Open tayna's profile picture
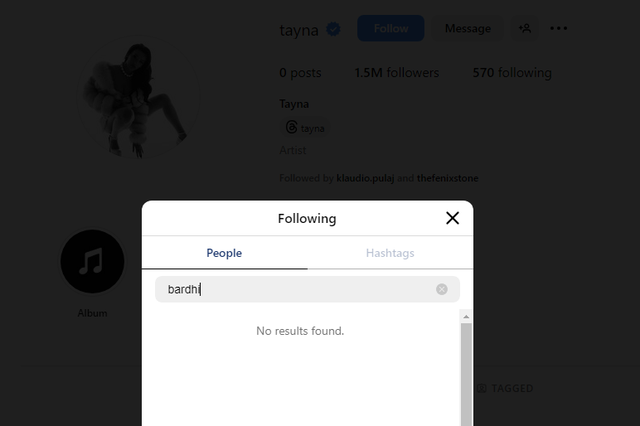 138,97
